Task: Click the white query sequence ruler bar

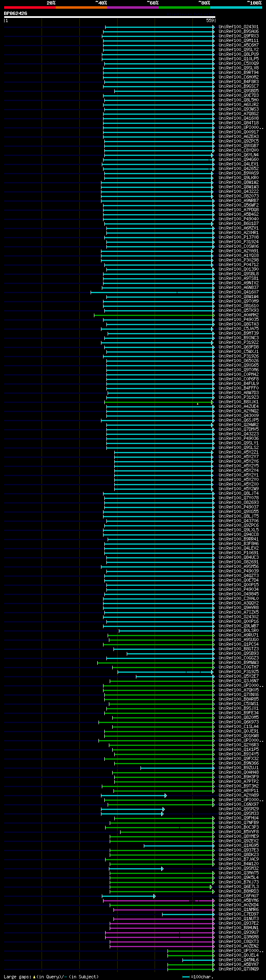Action: click(109, 17)
